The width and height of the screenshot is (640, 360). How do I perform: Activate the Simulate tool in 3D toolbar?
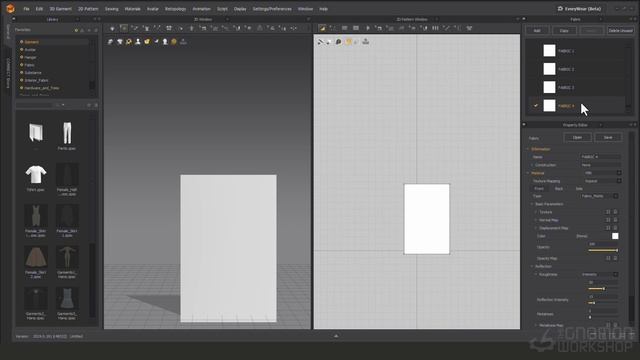click(x=112, y=28)
